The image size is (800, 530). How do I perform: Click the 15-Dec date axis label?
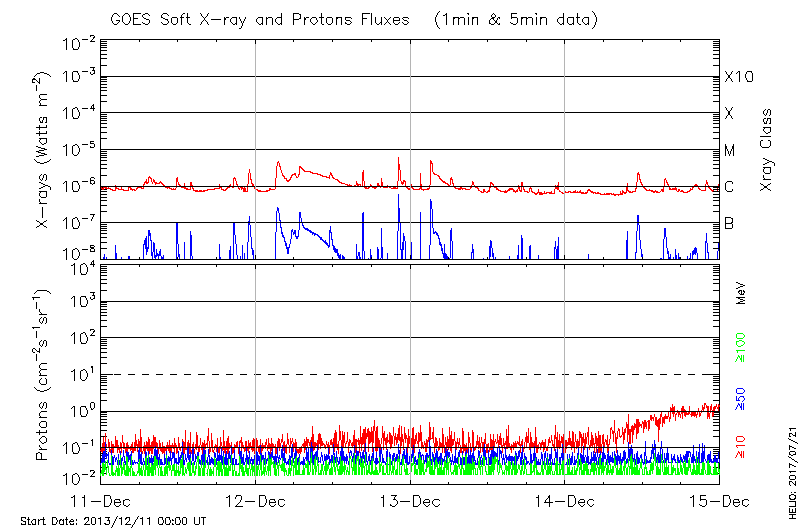click(x=718, y=500)
